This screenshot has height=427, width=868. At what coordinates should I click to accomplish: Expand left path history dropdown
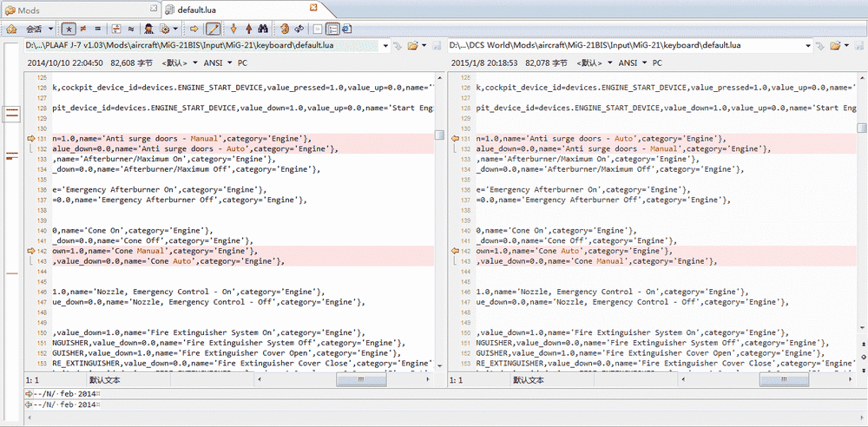point(387,45)
